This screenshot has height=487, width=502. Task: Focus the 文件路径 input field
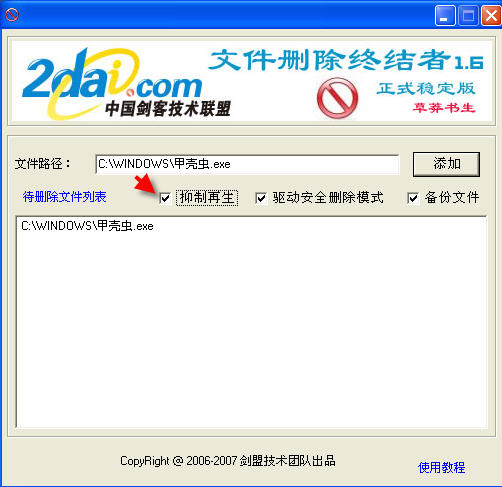[x=247, y=164]
